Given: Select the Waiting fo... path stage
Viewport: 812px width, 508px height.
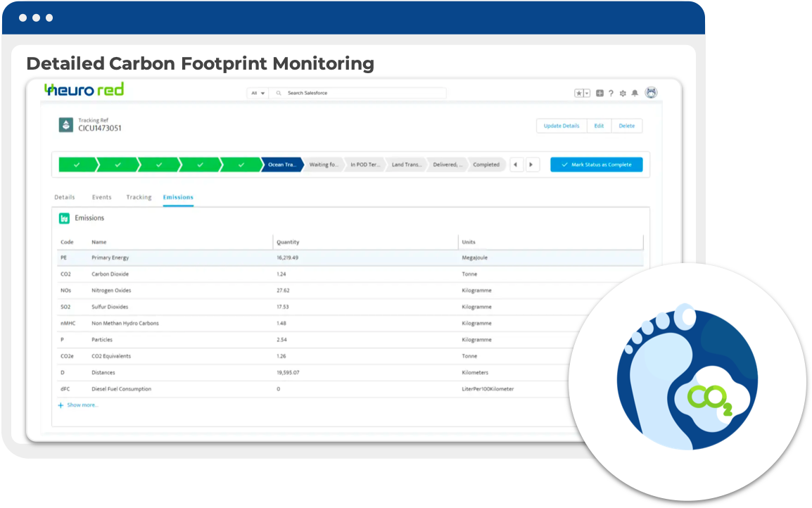Looking at the screenshot, I should point(323,165).
